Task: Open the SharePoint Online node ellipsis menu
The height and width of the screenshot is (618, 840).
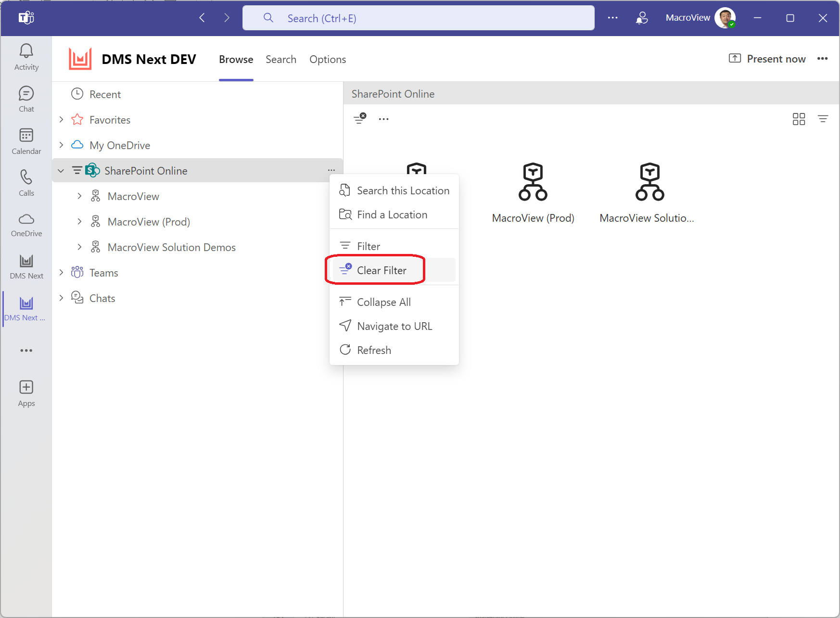Action: (x=331, y=170)
